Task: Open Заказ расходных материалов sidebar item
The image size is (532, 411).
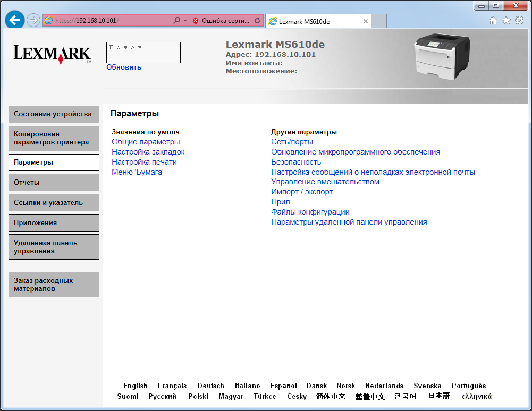Action: (54, 285)
